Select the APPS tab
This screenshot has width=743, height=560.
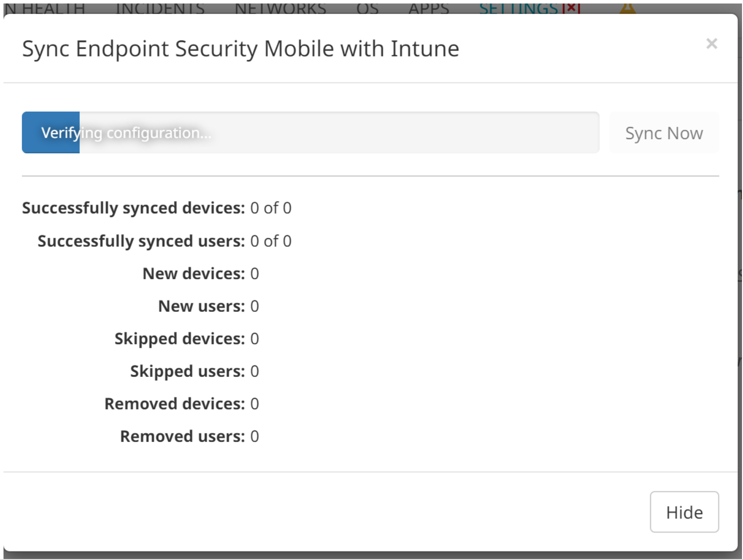(x=428, y=8)
